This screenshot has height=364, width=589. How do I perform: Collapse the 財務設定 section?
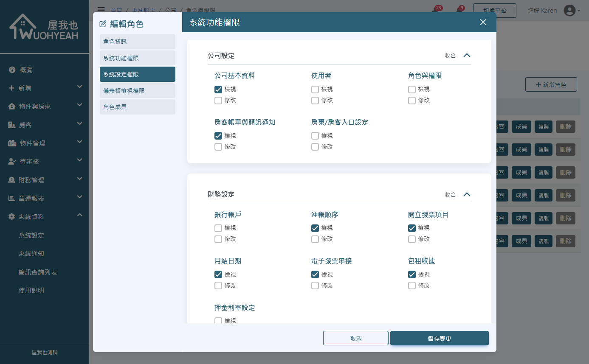tap(467, 194)
